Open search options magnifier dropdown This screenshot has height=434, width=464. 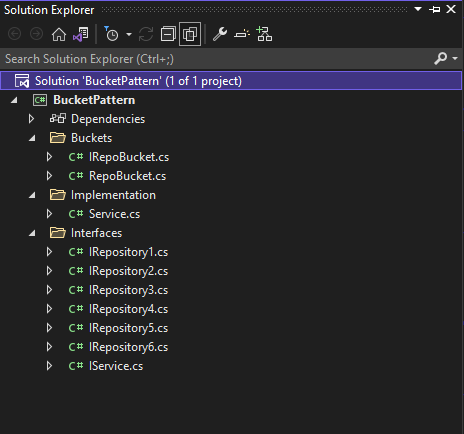tap(446, 59)
